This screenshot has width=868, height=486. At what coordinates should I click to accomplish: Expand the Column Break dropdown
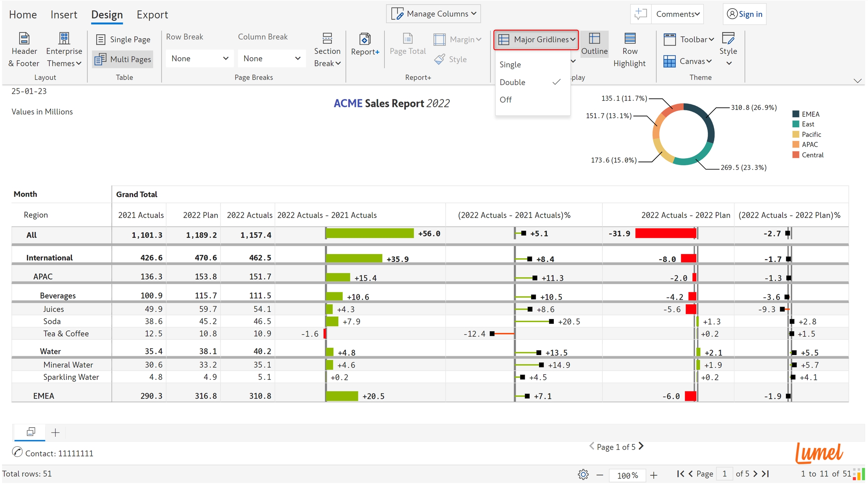(x=271, y=59)
